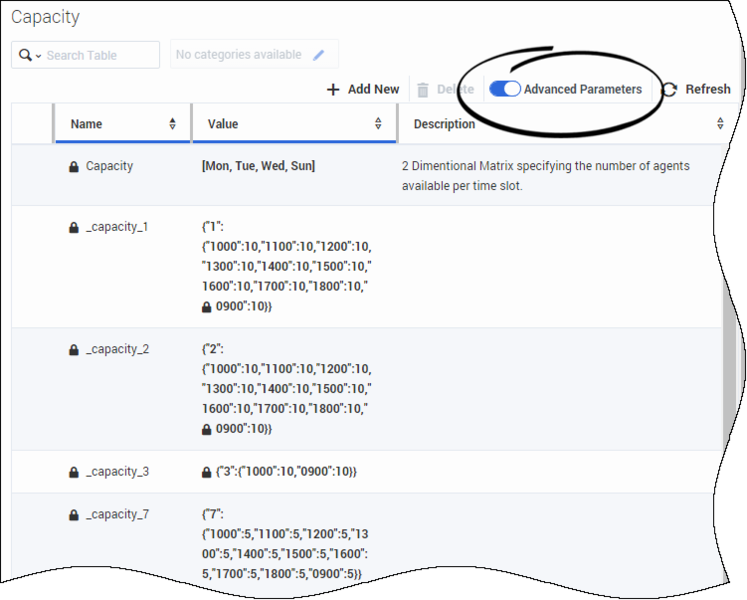Select the _capacity_7 row name

117,514
